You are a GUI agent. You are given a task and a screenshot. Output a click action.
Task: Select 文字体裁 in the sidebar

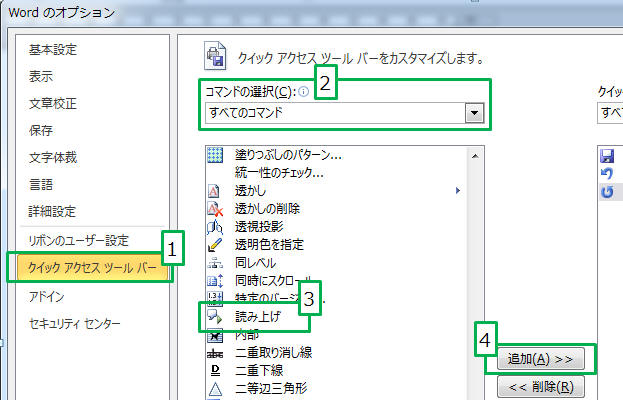(52, 157)
